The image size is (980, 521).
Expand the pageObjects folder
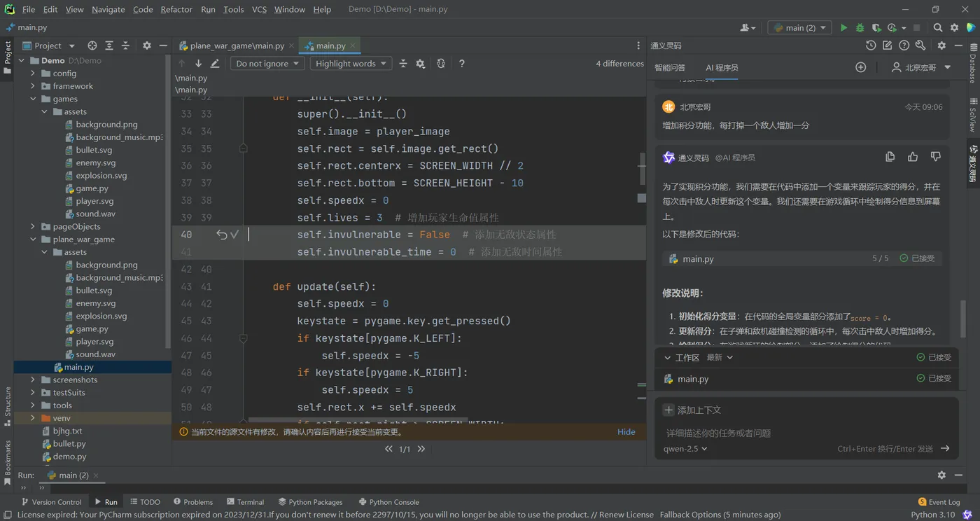click(33, 227)
